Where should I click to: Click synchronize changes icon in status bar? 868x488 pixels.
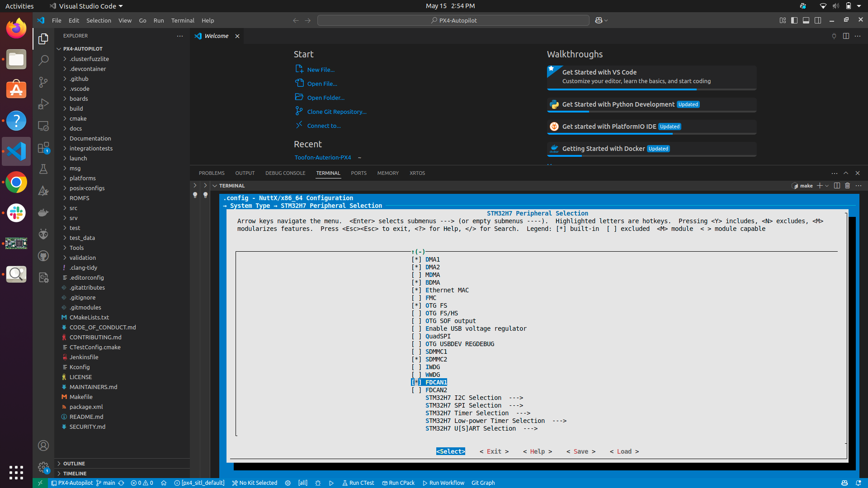(x=121, y=483)
